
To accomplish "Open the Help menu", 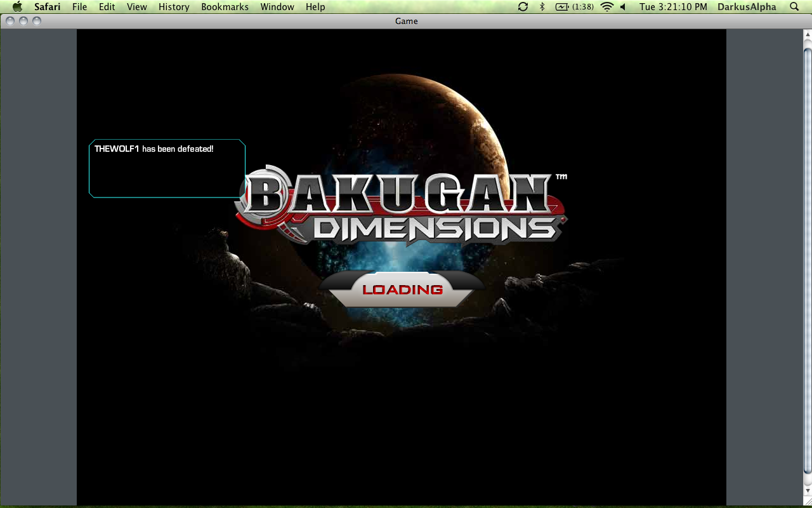I will (315, 7).
